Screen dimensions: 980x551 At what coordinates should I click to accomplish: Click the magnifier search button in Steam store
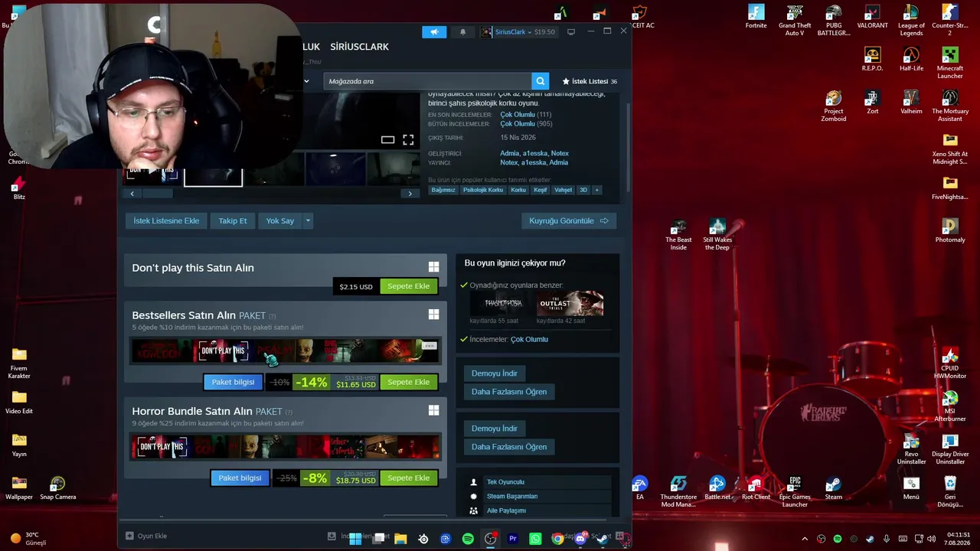pyautogui.click(x=541, y=81)
